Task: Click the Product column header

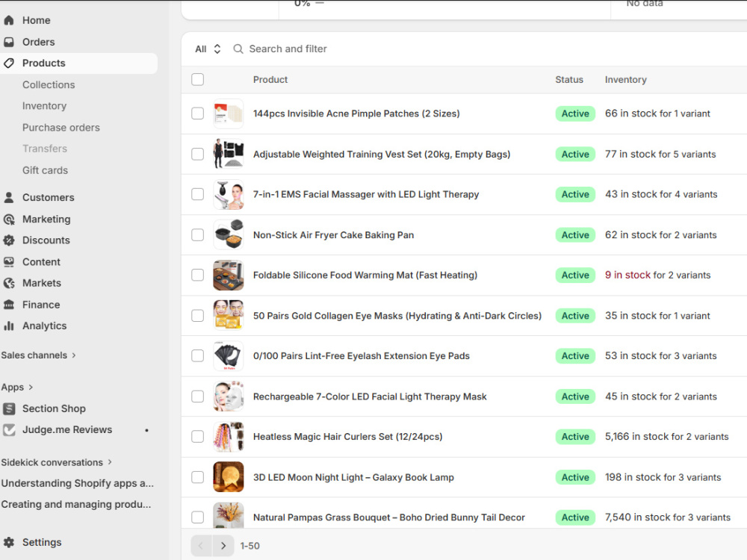Action: click(x=270, y=80)
